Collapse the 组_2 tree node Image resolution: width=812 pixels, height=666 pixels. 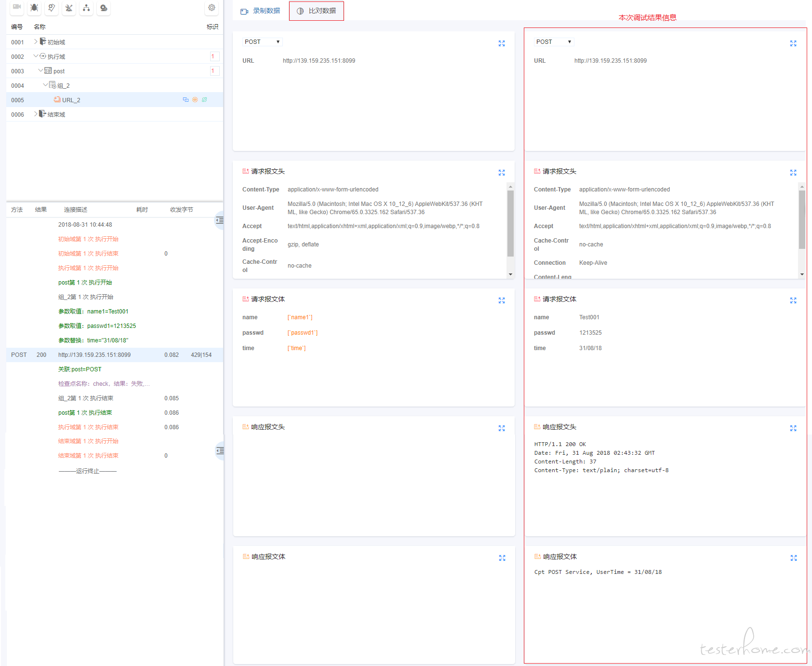[45, 85]
